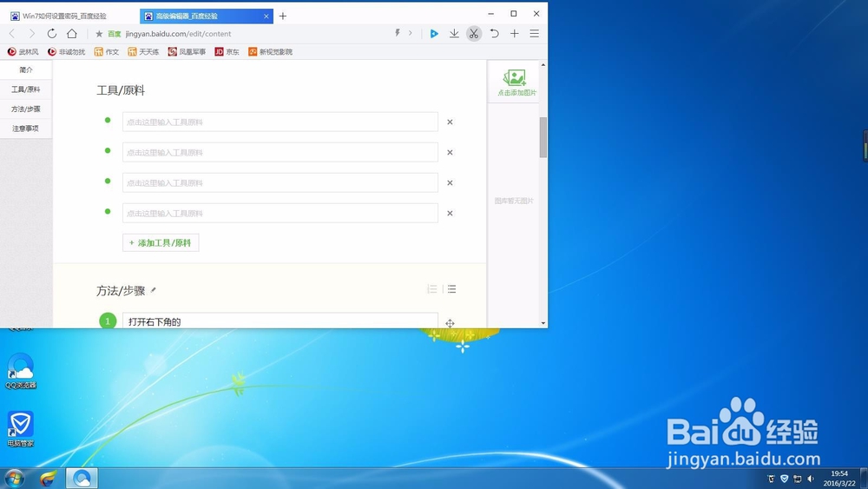
Task: Open the 武林风 bookmark
Action: [23, 51]
